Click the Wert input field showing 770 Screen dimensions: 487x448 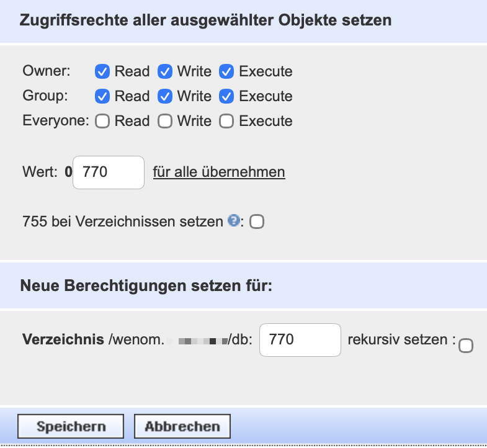pyautogui.click(x=109, y=172)
